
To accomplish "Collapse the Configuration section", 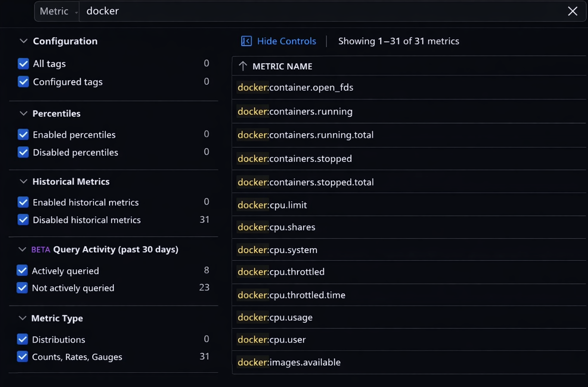I will point(23,41).
